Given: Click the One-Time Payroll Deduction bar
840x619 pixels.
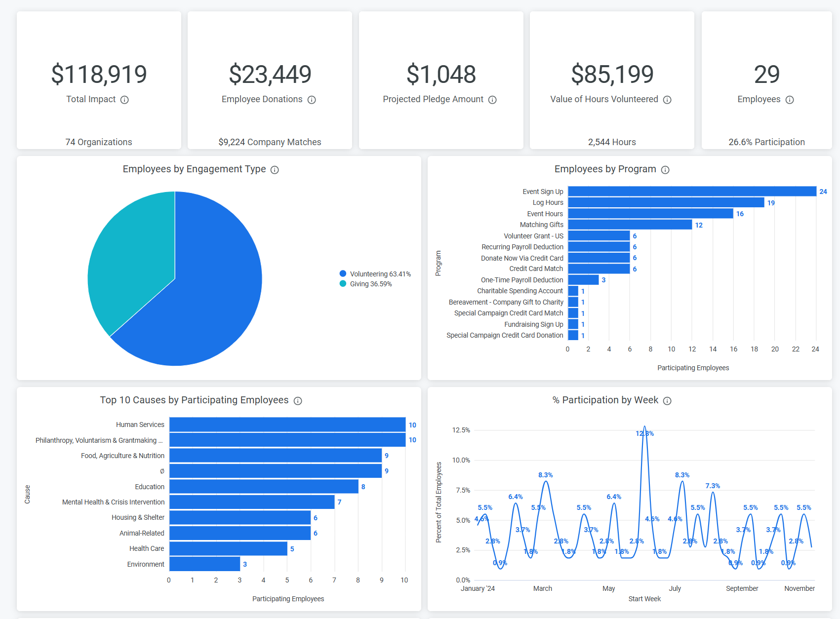Looking at the screenshot, I should (x=583, y=280).
